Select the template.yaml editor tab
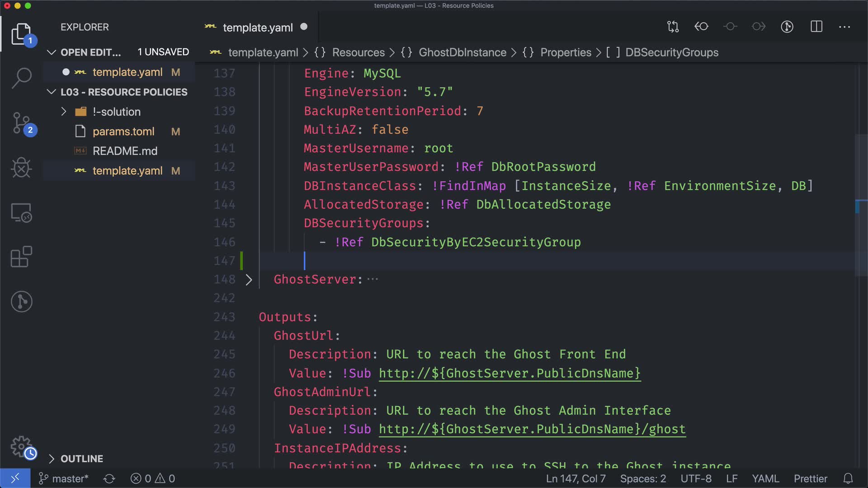 258,28
